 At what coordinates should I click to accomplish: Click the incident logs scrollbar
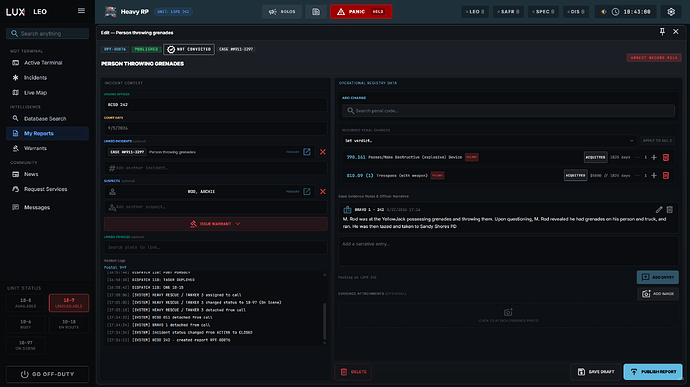325,321
